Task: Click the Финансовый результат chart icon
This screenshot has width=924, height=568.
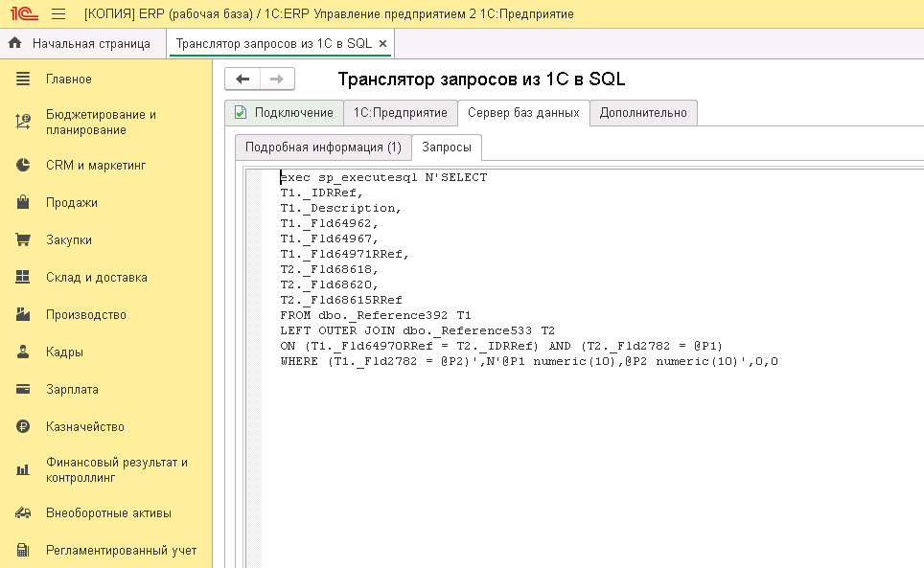Action: 23,469
